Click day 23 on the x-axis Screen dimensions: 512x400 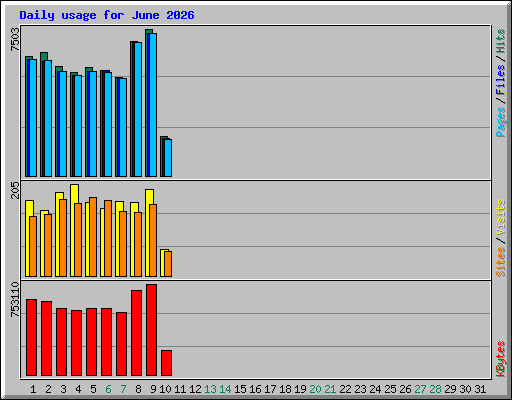pos(360,389)
